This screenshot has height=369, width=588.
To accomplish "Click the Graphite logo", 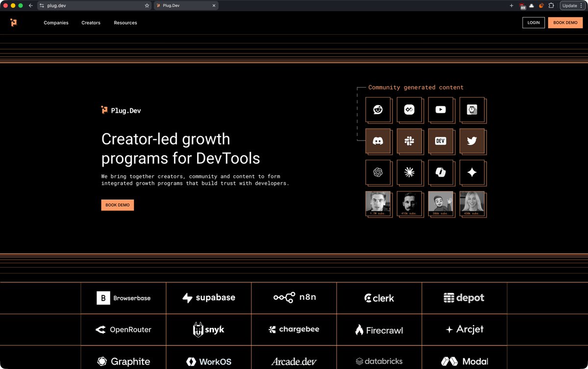I will pyautogui.click(x=123, y=362).
